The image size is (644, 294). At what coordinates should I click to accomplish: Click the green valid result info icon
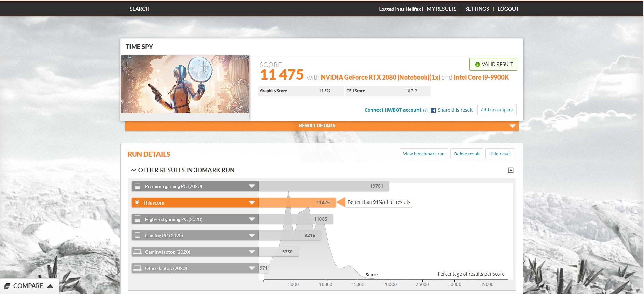(x=478, y=65)
